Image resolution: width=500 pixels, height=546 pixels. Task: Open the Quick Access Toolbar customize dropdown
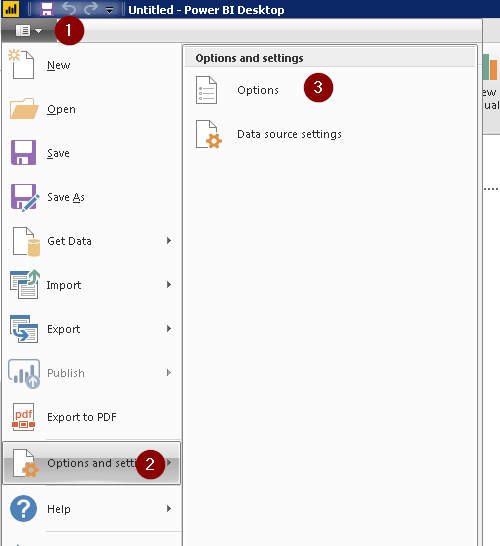(109, 10)
